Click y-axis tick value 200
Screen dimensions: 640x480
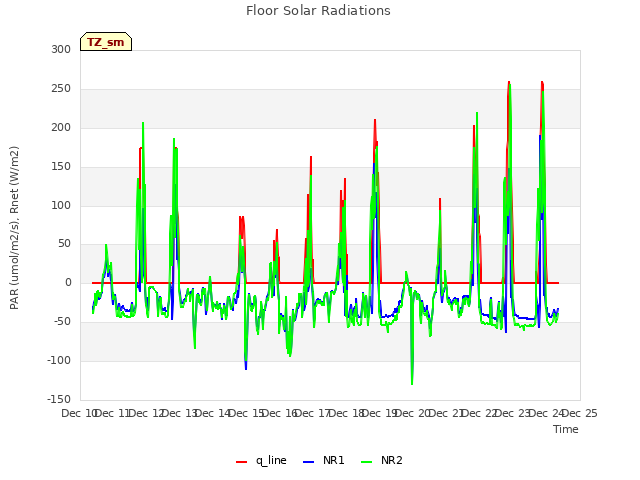pyautogui.click(x=61, y=127)
